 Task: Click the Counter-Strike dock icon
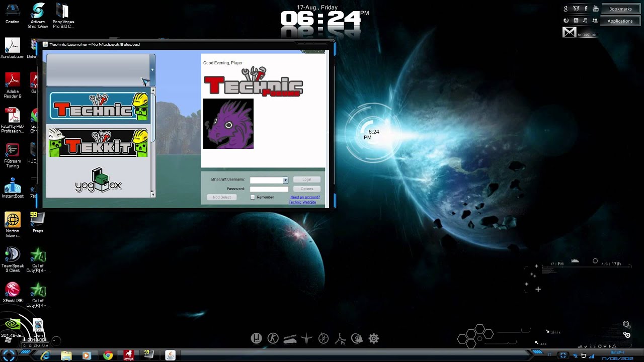273,338
